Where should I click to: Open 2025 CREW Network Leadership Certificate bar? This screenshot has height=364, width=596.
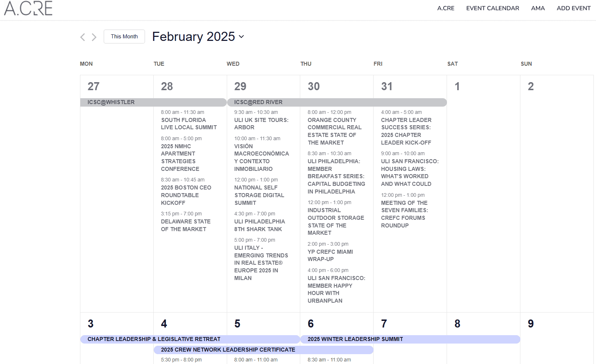pyautogui.click(x=263, y=350)
